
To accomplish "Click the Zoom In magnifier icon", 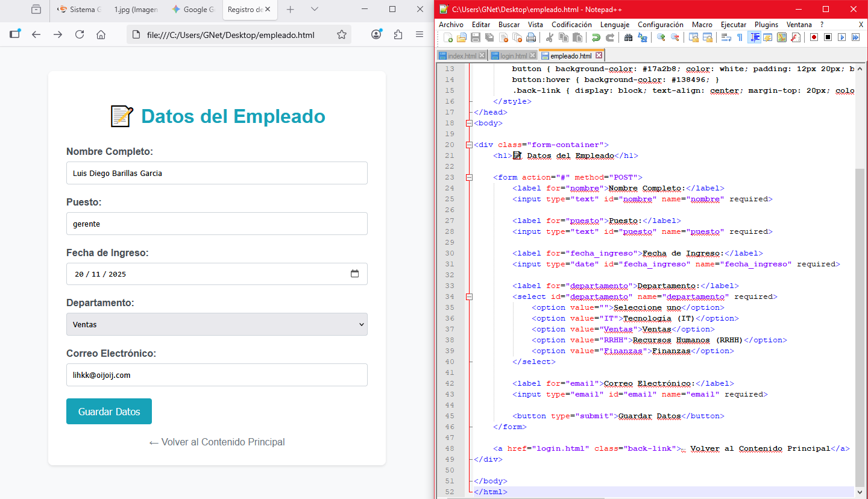I will [661, 37].
